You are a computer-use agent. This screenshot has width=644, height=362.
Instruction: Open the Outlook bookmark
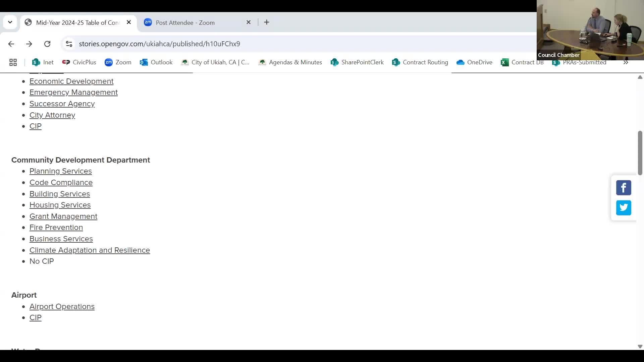coord(156,62)
